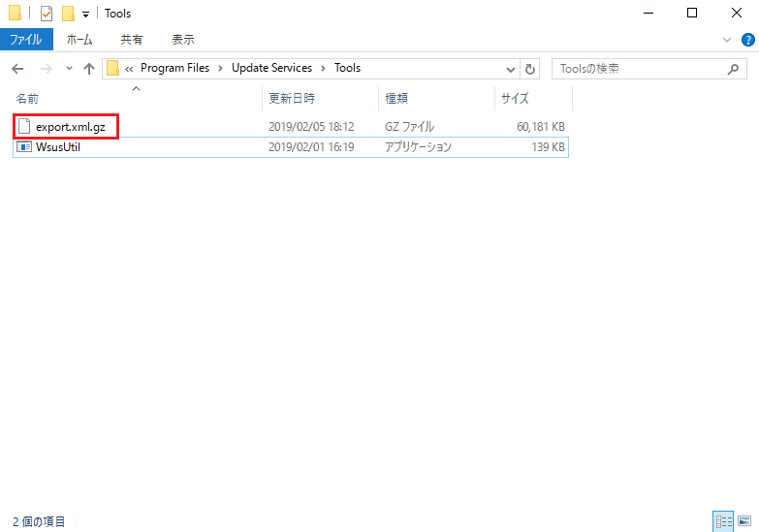Open recent locations dropdown arrow

tap(69, 69)
